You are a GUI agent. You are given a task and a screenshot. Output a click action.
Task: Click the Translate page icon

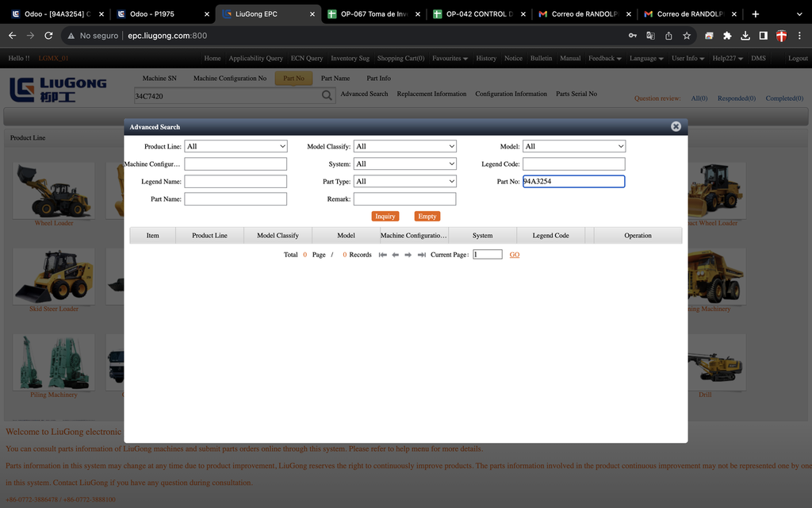[x=650, y=36]
